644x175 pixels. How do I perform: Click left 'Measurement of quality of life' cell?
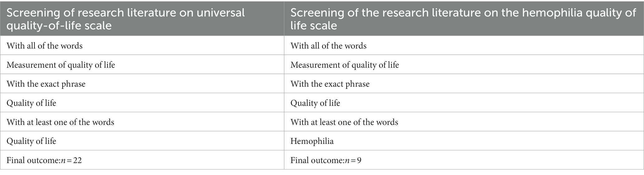point(142,64)
